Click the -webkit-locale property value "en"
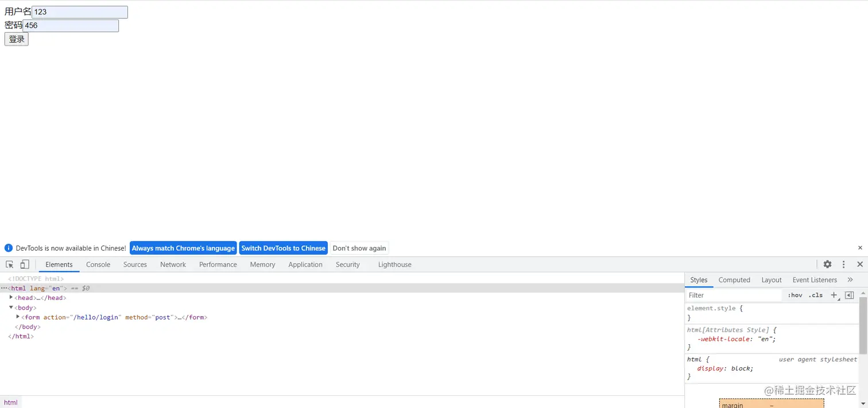The image size is (868, 408). click(x=766, y=339)
